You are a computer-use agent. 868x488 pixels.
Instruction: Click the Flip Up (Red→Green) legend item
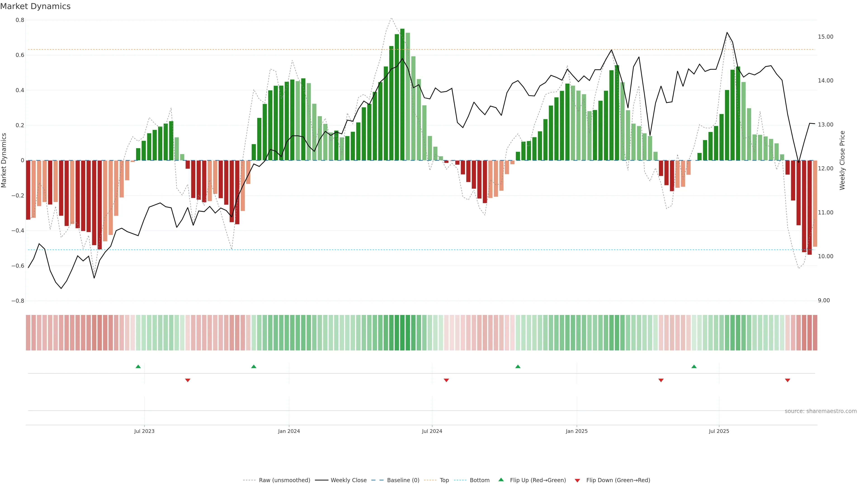(x=538, y=480)
